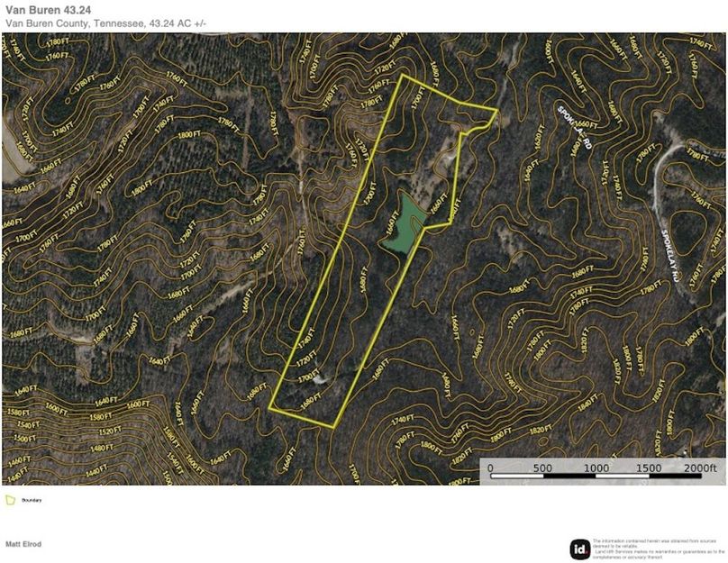This screenshot has width=728, height=563.
Task: Click the 1580 FT contour label
Action: (20, 412)
